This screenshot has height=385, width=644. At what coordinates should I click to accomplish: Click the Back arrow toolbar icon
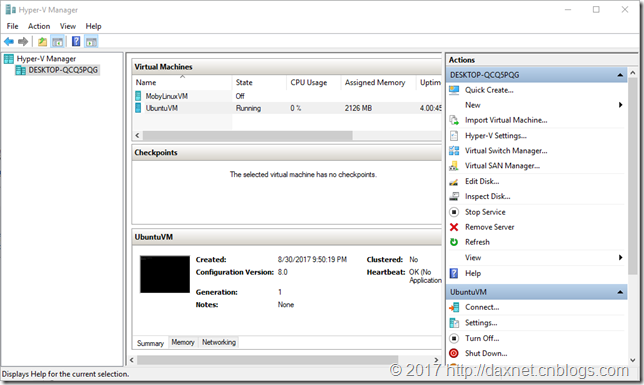point(9,41)
